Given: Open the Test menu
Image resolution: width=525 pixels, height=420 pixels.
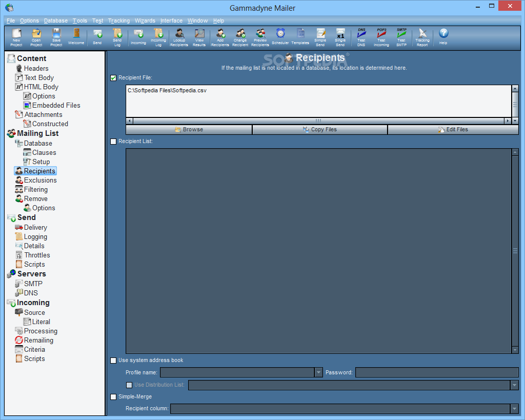Looking at the screenshot, I should [97, 21].
